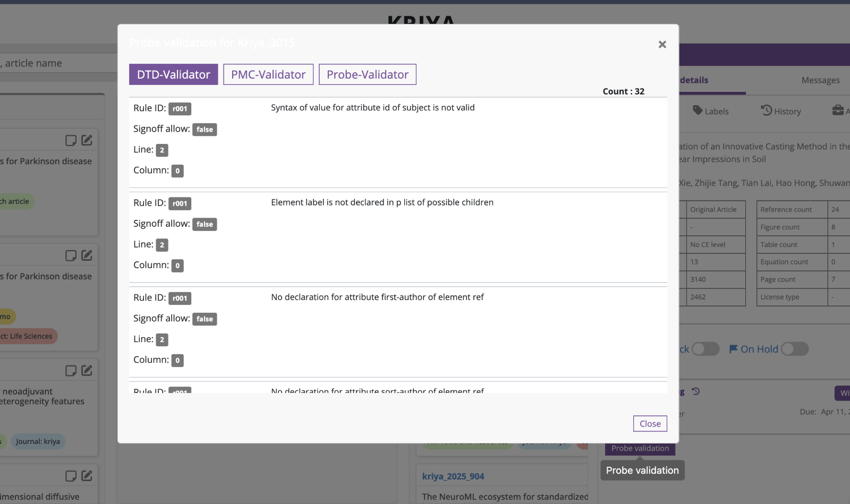This screenshot has height=504, width=850.
Task: Open the Messages tab
Action: [820, 80]
